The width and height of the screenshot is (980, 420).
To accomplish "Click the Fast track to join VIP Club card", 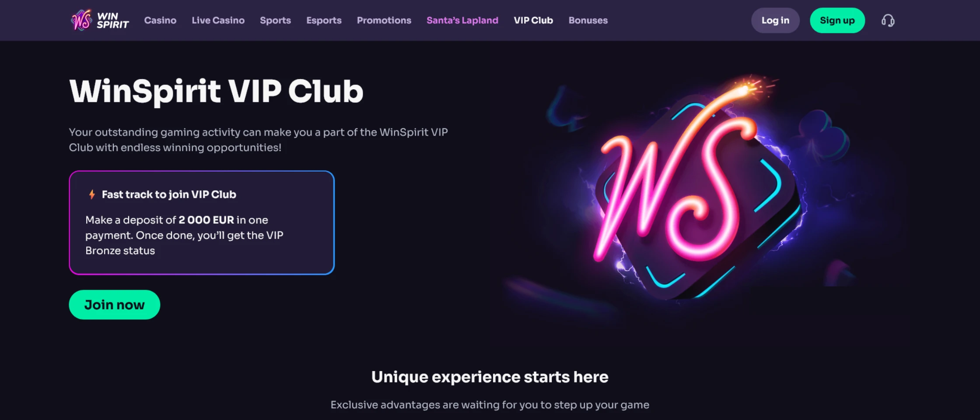I will click(x=202, y=223).
